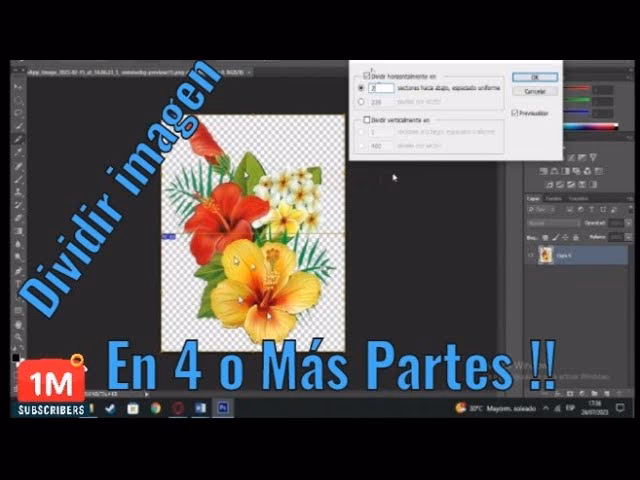Adjust the red R color slider
The height and width of the screenshot is (480, 640).
[x=577, y=88]
